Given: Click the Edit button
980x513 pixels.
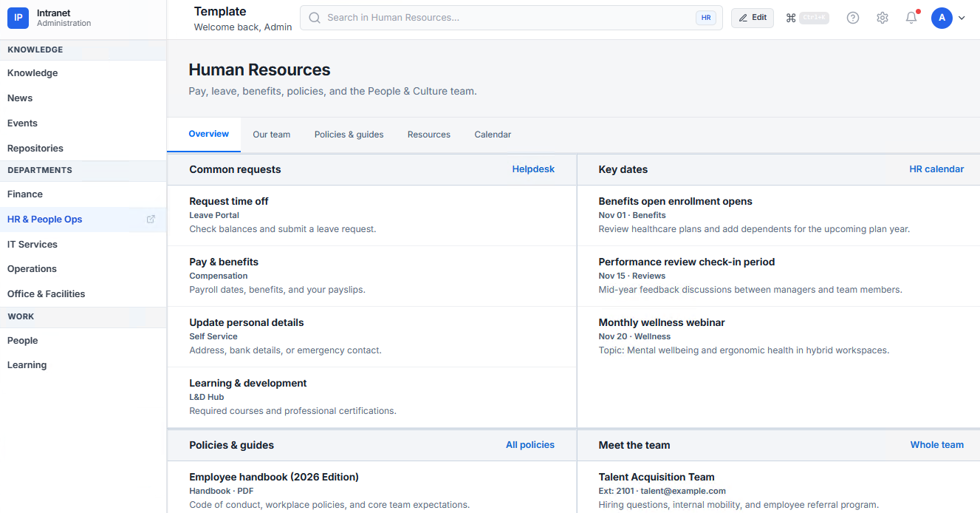Looking at the screenshot, I should tap(753, 18).
